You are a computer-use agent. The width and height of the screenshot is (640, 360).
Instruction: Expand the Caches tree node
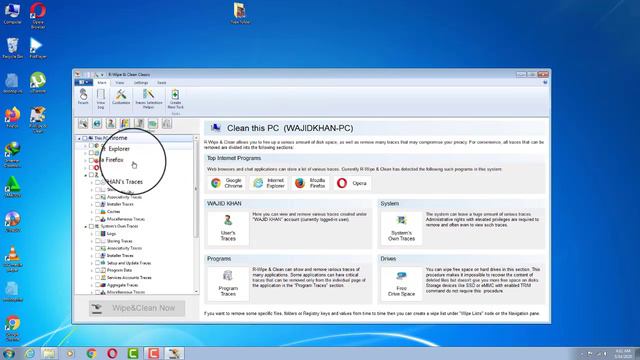pos(92,211)
